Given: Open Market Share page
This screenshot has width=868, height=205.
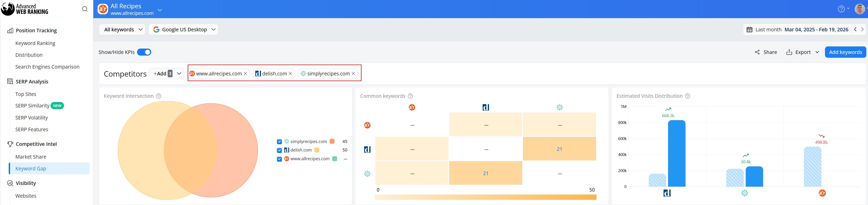Looking at the screenshot, I should (x=31, y=157).
